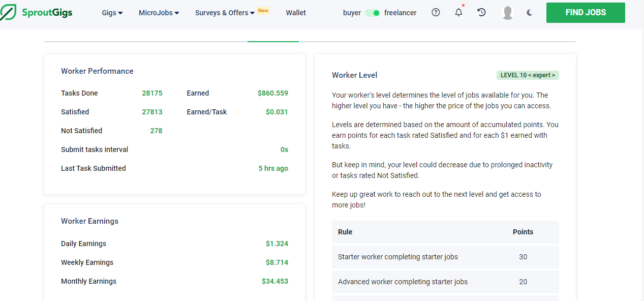Expand the MicroJobs dropdown menu
This screenshot has height=301, width=644.
coord(159,13)
